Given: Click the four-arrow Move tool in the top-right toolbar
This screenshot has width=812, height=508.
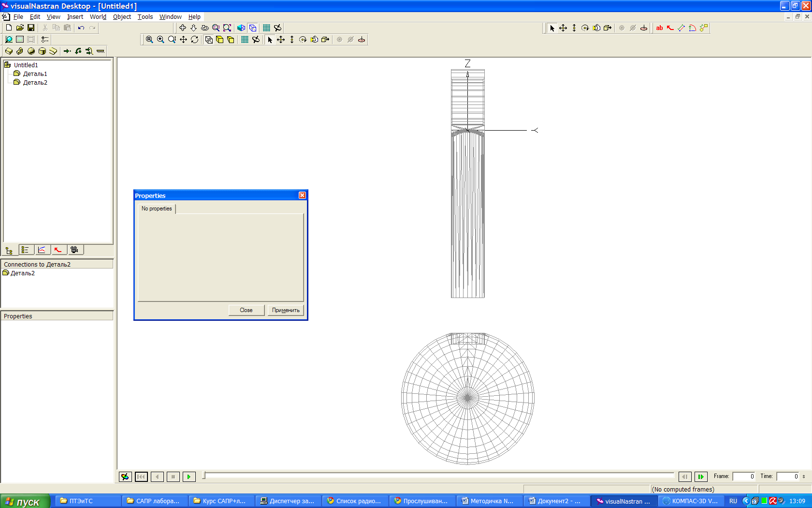Looking at the screenshot, I should pos(563,28).
